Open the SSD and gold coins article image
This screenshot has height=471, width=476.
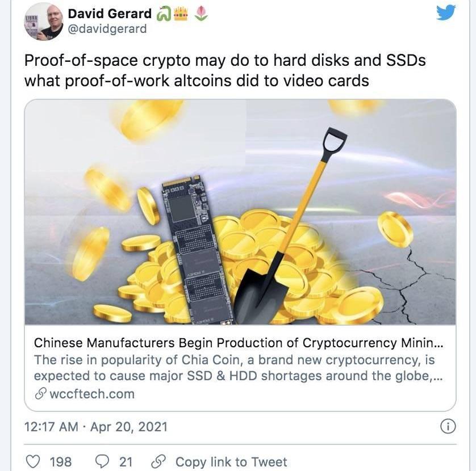(240, 212)
